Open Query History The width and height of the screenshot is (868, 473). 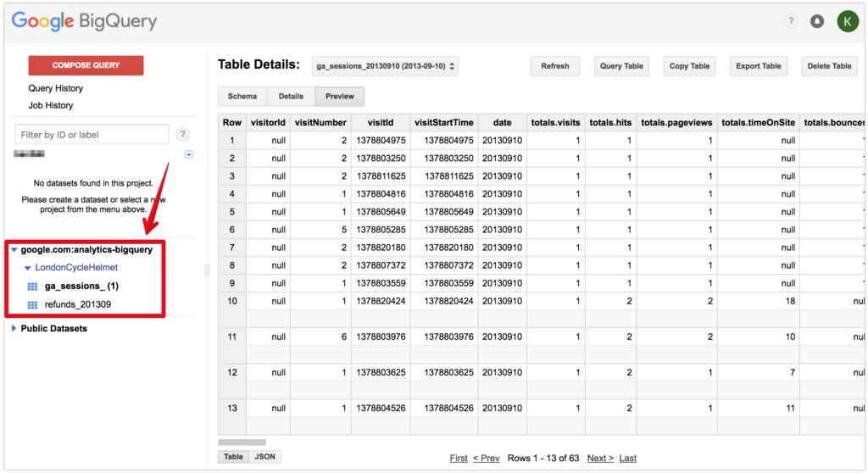55,88
